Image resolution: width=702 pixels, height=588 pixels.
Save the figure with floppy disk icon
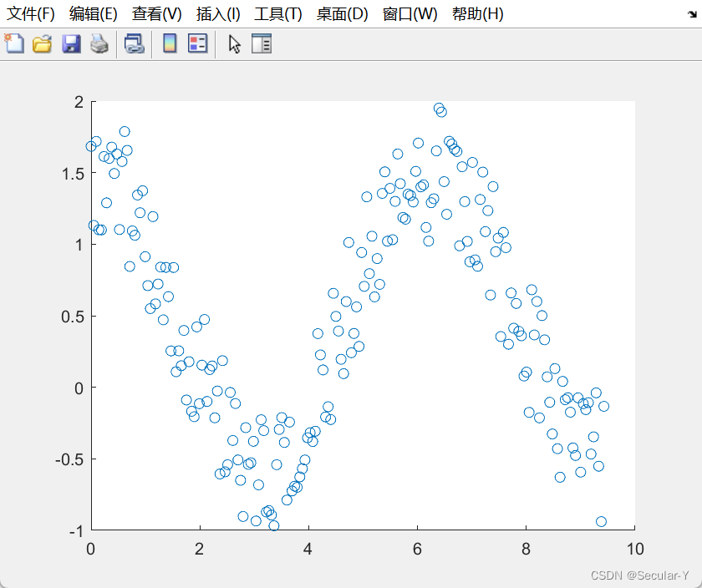click(71, 44)
